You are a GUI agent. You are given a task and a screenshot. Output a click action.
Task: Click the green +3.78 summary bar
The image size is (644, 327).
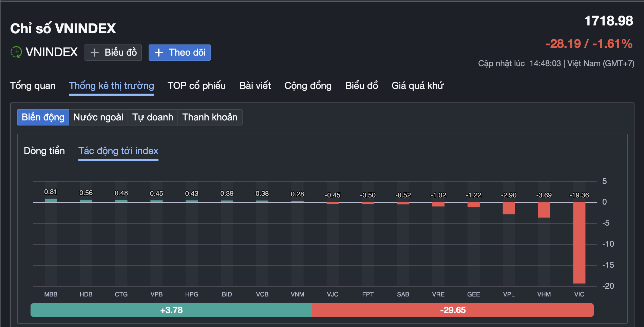pyautogui.click(x=171, y=310)
